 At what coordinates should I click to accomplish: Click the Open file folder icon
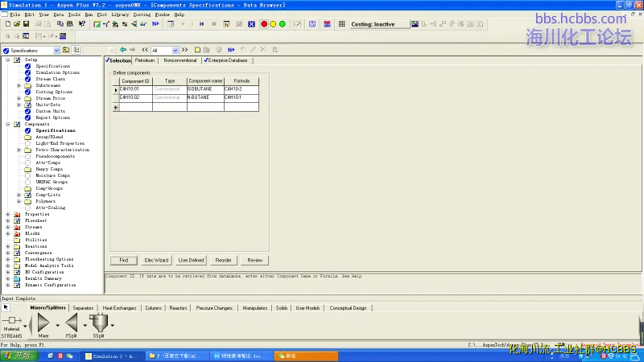pyautogui.click(x=17, y=24)
